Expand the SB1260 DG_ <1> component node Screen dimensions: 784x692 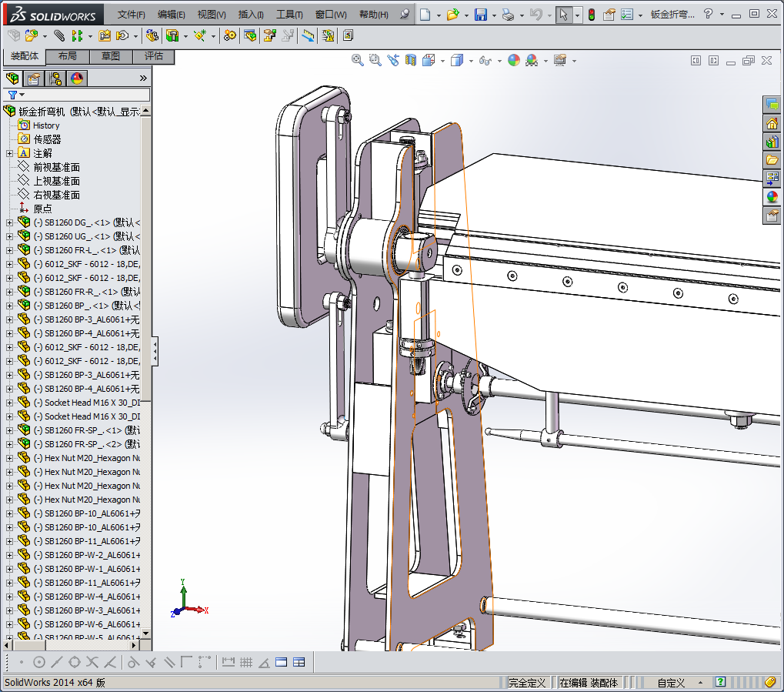click(9, 222)
